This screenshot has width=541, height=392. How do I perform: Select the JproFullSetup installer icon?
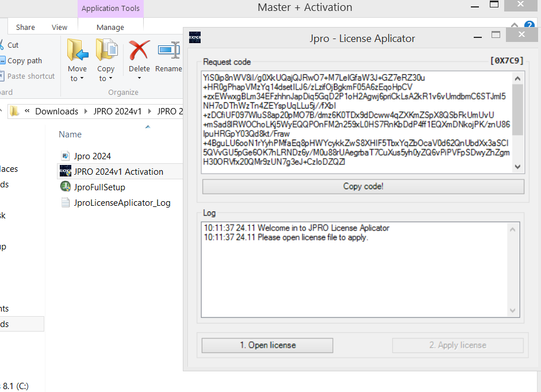pyautogui.click(x=65, y=187)
